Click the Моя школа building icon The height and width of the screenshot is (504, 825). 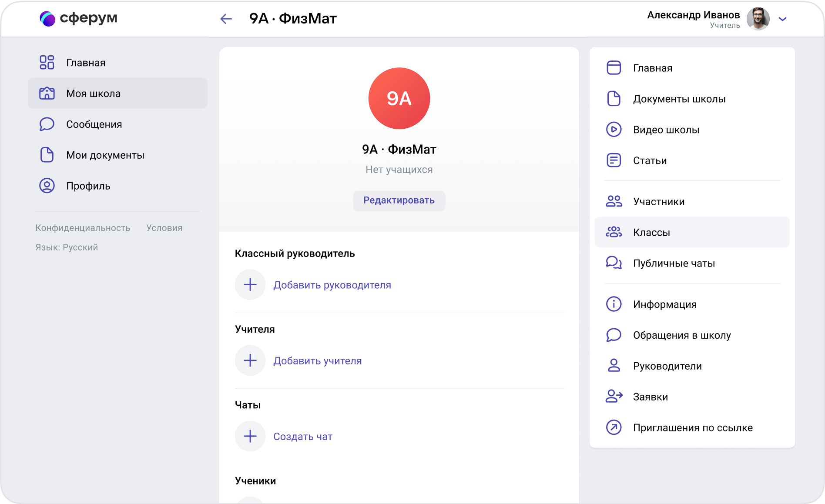47,93
